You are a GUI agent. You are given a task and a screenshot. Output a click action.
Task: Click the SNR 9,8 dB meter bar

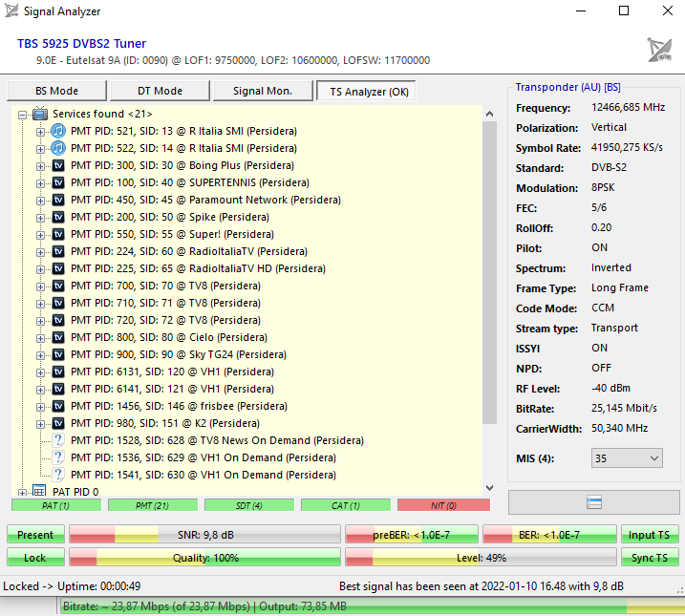point(204,535)
